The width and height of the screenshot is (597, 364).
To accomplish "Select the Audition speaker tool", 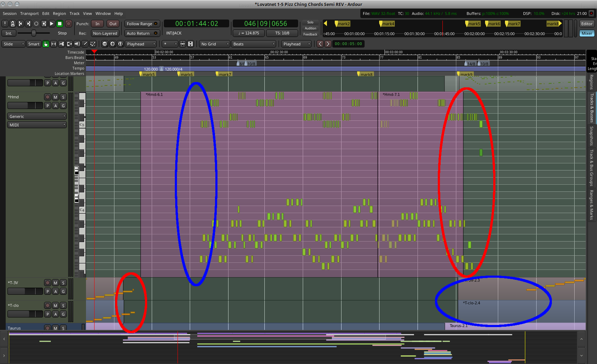I will coord(77,44).
